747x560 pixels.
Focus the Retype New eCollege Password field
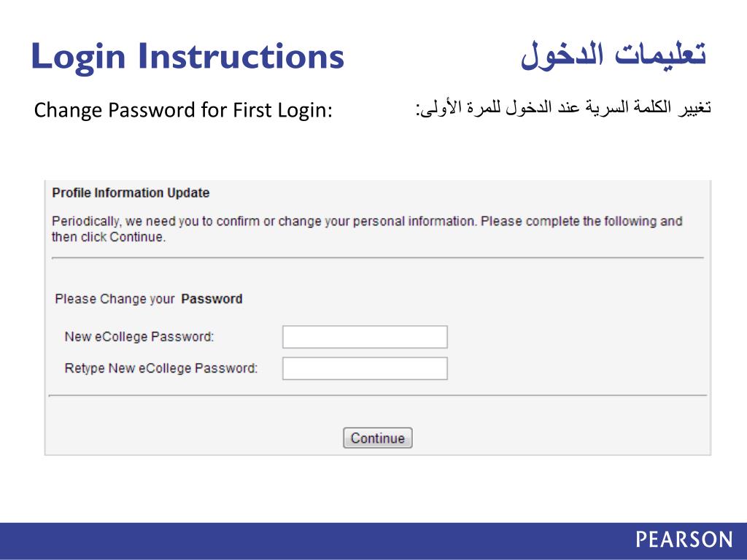[x=365, y=368]
